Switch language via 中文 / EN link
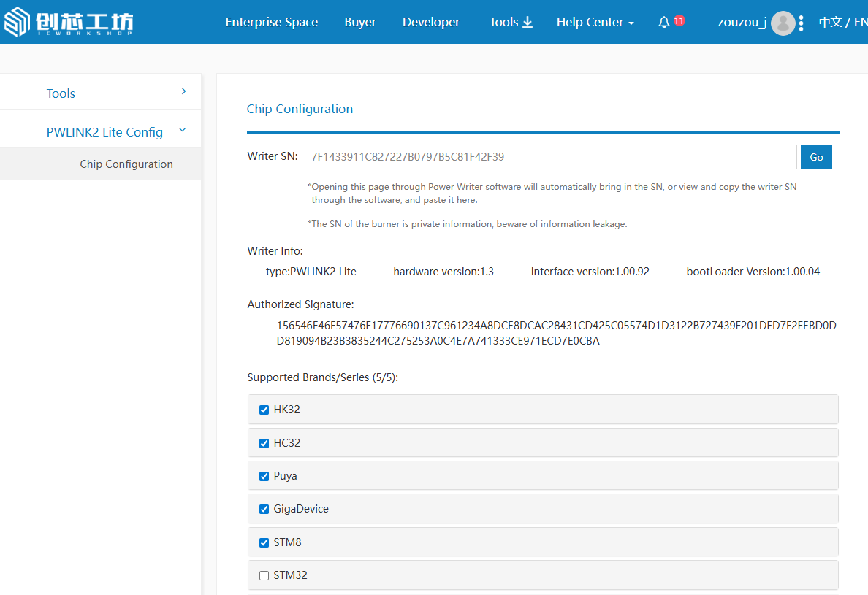Viewport: 868px width, 595px height. pos(842,23)
